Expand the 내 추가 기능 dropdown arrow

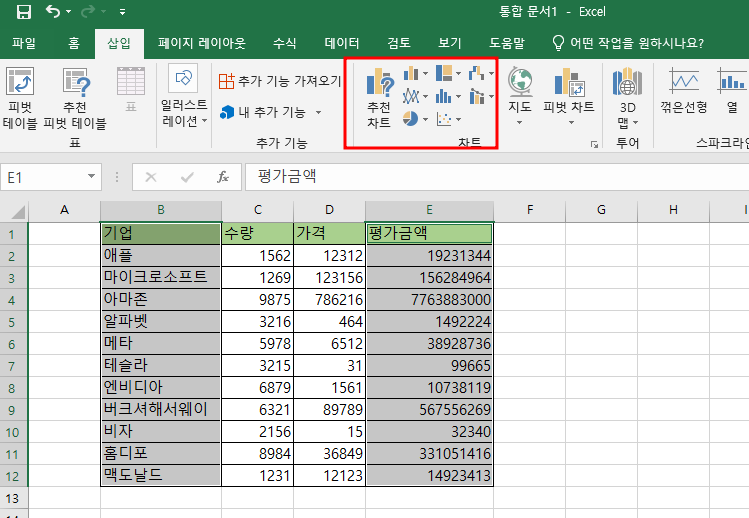tap(319, 113)
